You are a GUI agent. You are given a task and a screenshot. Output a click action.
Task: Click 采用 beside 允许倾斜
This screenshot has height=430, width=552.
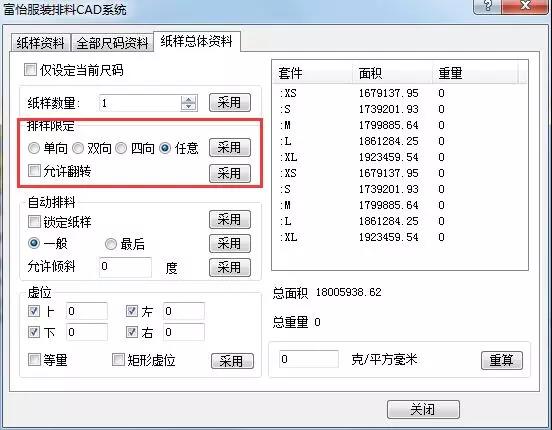click(x=230, y=268)
